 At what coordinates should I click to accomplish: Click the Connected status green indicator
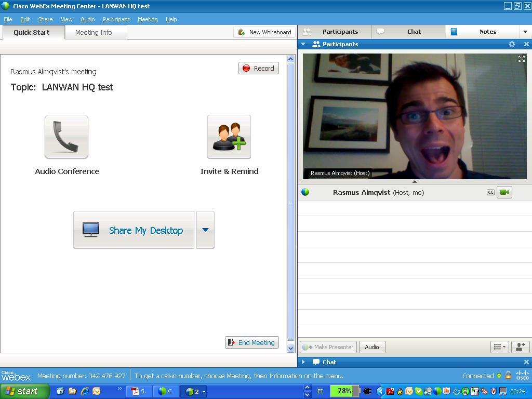coord(499,376)
